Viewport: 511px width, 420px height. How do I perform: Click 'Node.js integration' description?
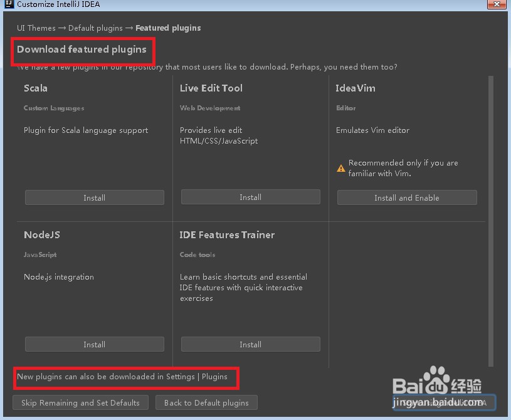pos(59,277)
